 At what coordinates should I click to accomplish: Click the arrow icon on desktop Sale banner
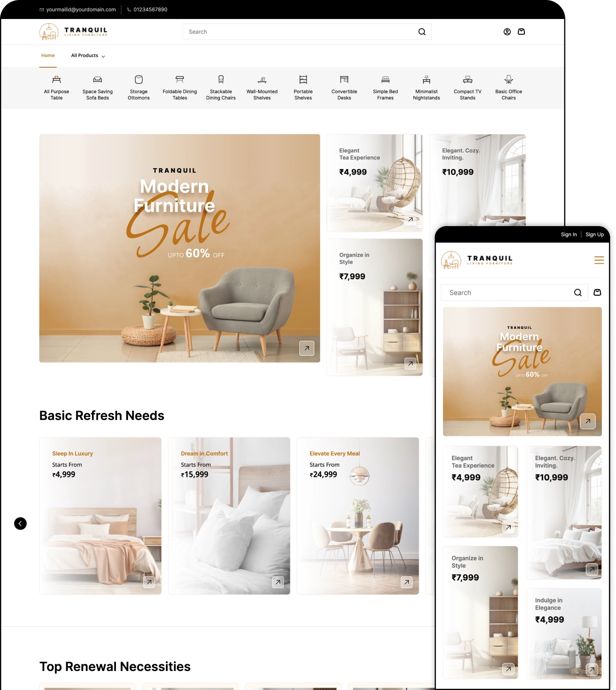(x=307, y=348)
